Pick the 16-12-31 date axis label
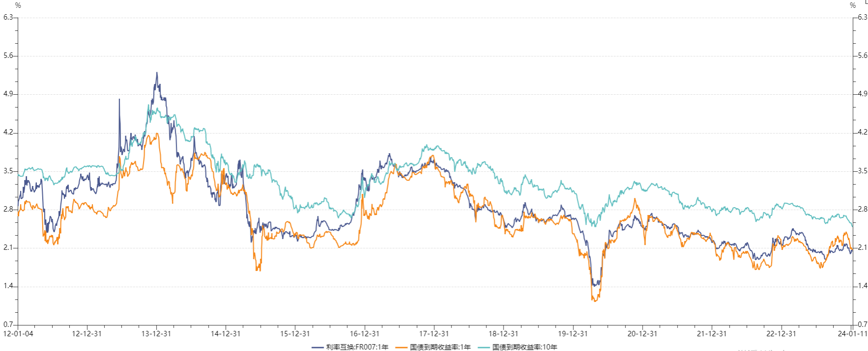This screenshot has height=351, width=868. (364, 334)
